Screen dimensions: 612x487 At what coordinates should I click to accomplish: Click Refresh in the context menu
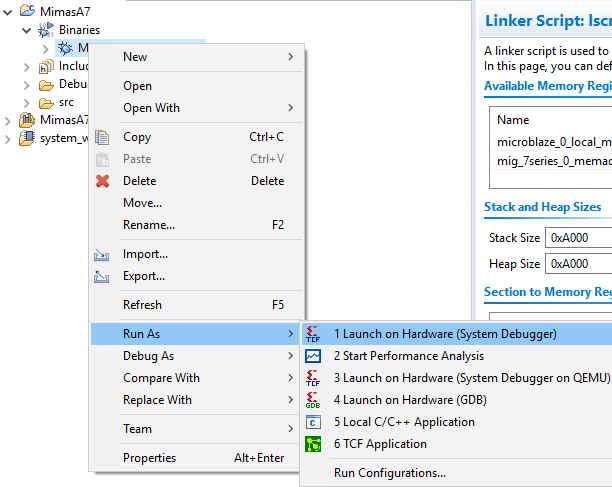click(142, 305)
